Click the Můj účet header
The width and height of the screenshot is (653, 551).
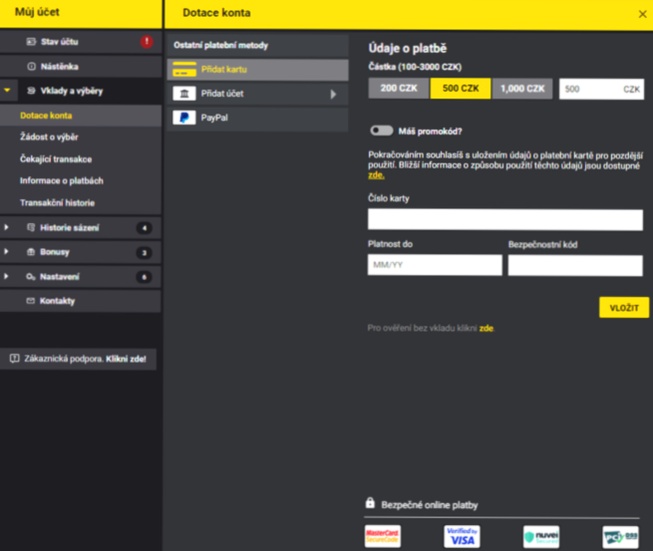point(37,12)
